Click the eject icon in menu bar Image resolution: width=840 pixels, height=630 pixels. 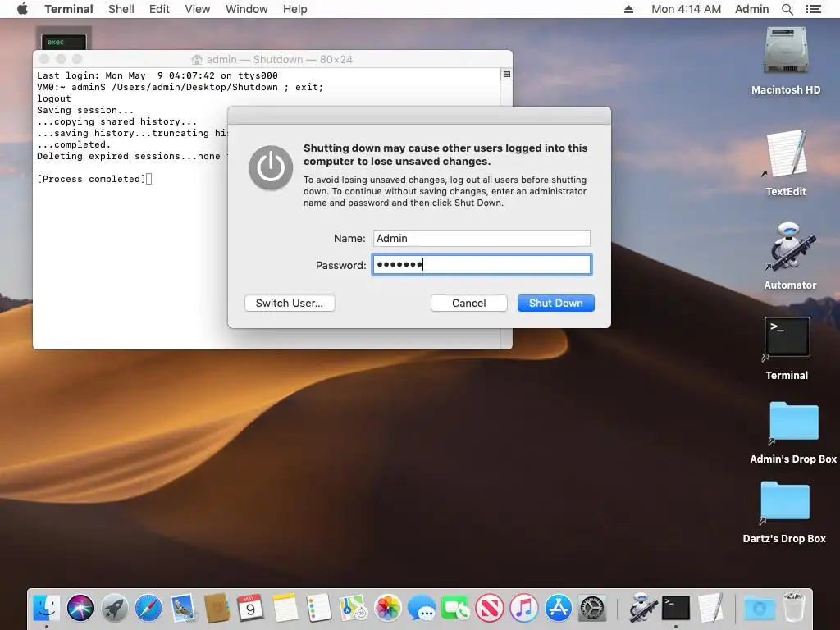click(x=629, y=9)
